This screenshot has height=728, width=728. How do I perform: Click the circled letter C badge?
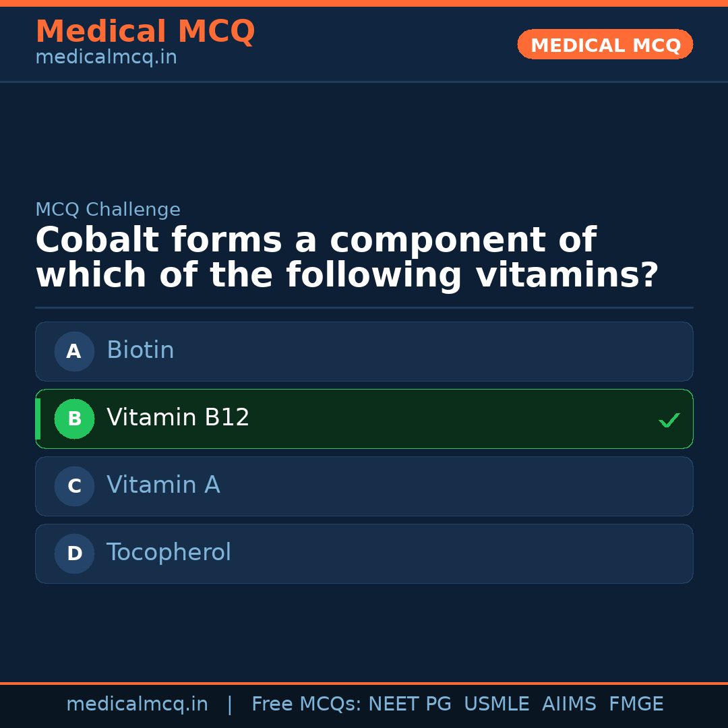(74, 486)
